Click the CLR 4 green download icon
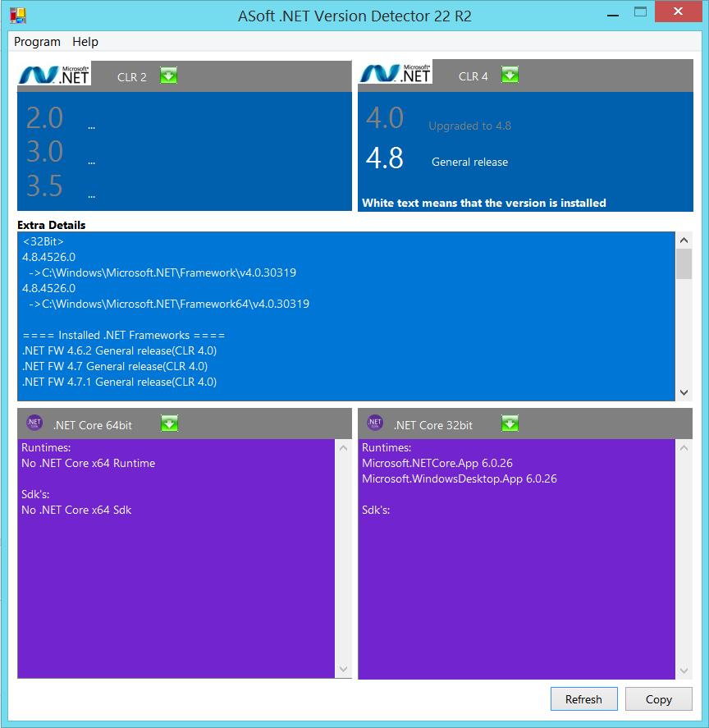This screenshot has height=728, width=709. [510, 75]
